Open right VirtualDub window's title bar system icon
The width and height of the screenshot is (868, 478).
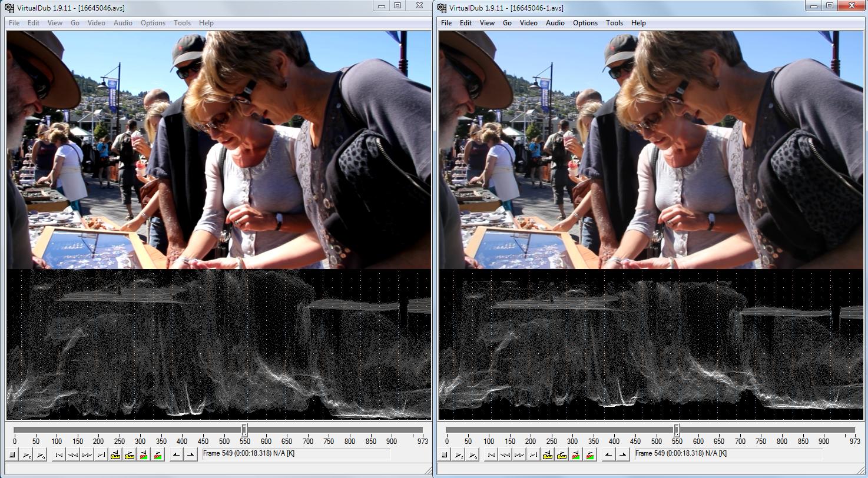(442, 8)
